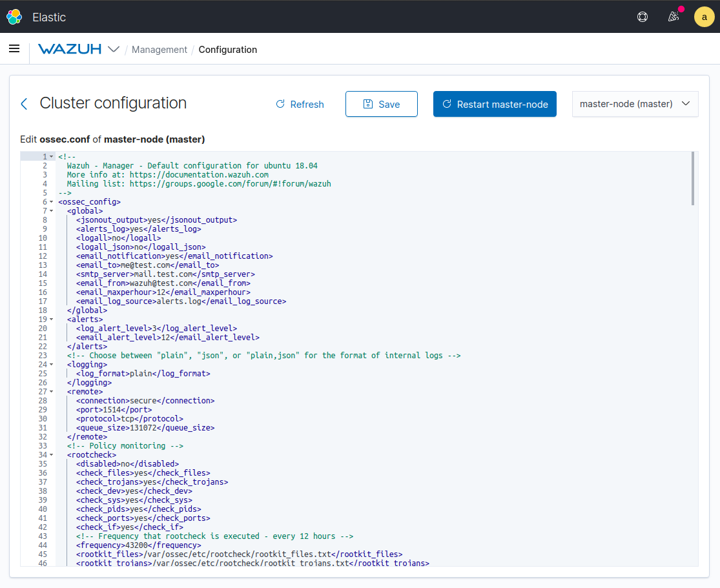The width and height of the screenshot is (720, 588).
Task: Click the Elastic logo
Action: pos(14,16)
